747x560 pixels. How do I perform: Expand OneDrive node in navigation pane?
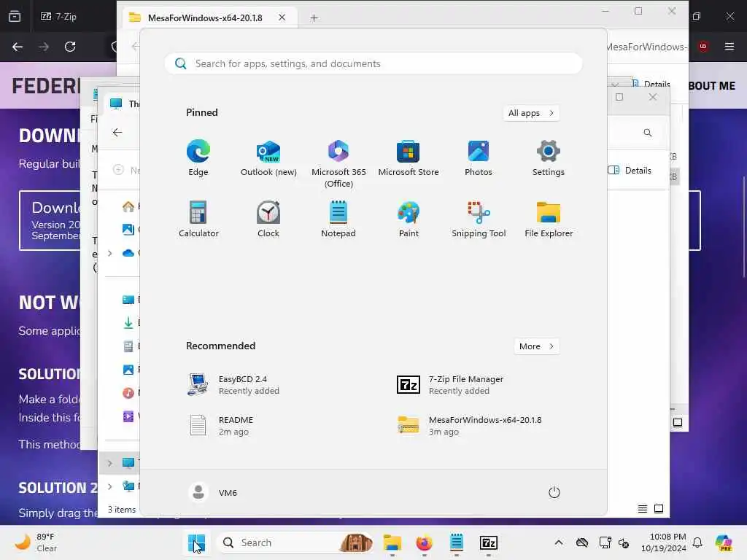(110, 253)
